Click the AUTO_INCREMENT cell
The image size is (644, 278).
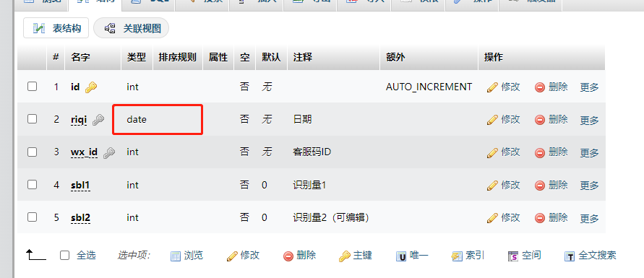pos(429,87)
